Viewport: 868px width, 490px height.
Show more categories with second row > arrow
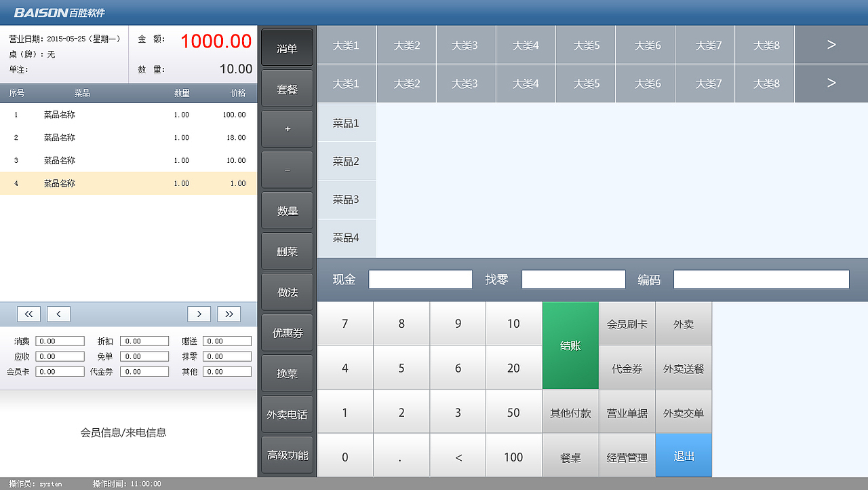[x=831, y=83]
